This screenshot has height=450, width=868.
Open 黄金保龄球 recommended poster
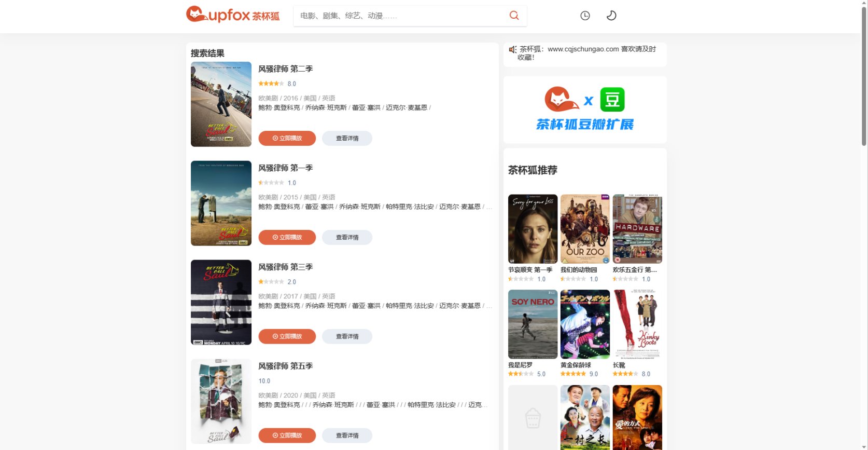pyautogui.click(x=585, y=324)
